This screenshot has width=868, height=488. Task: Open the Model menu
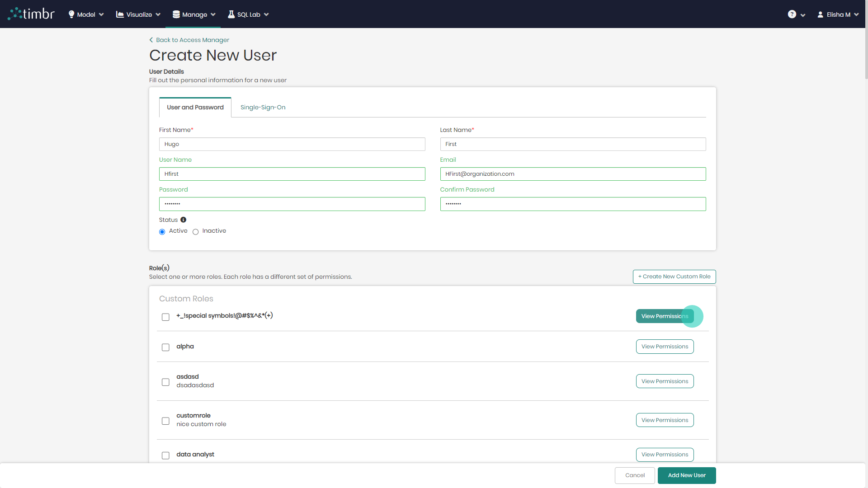click(85, 14)
